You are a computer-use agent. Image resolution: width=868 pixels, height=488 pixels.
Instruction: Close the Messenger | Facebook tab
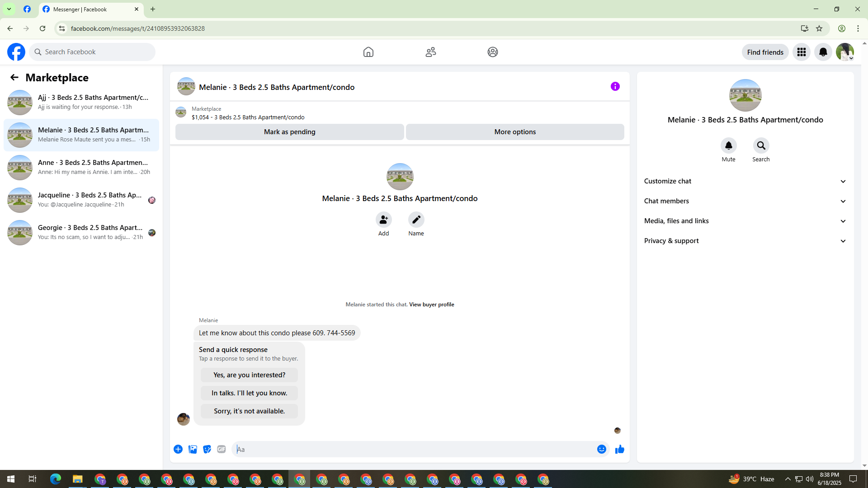137,9
